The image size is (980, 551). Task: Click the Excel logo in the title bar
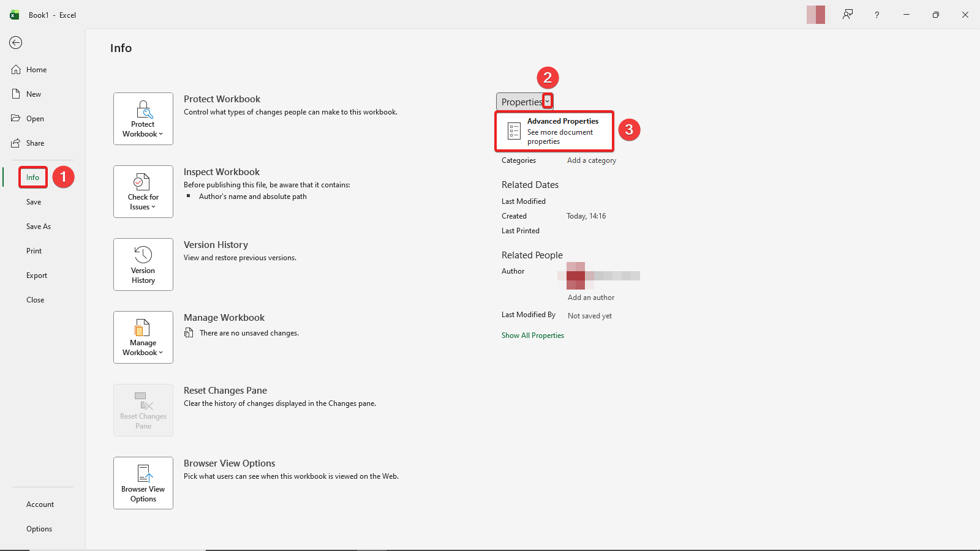tap(13, 14)
